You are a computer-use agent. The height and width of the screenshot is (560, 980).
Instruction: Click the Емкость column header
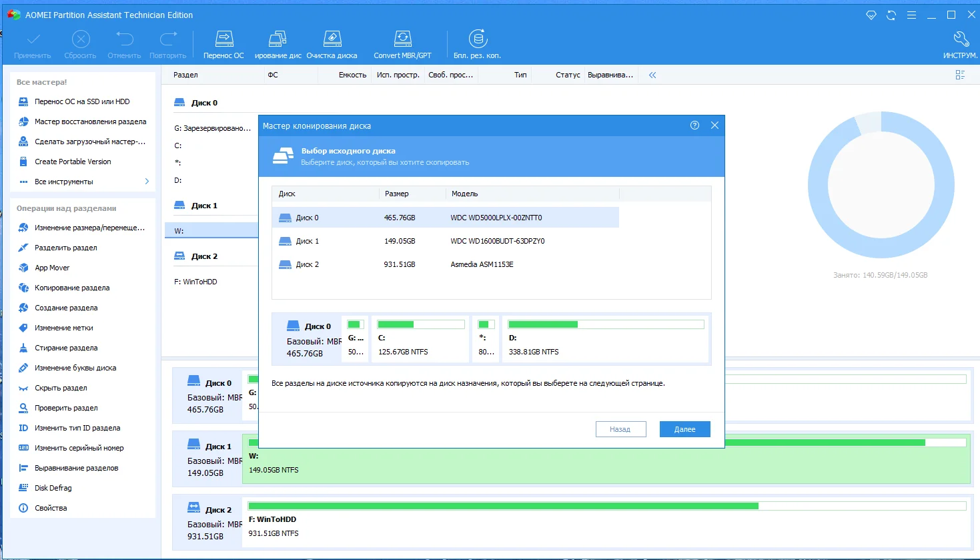click(352, 75)
